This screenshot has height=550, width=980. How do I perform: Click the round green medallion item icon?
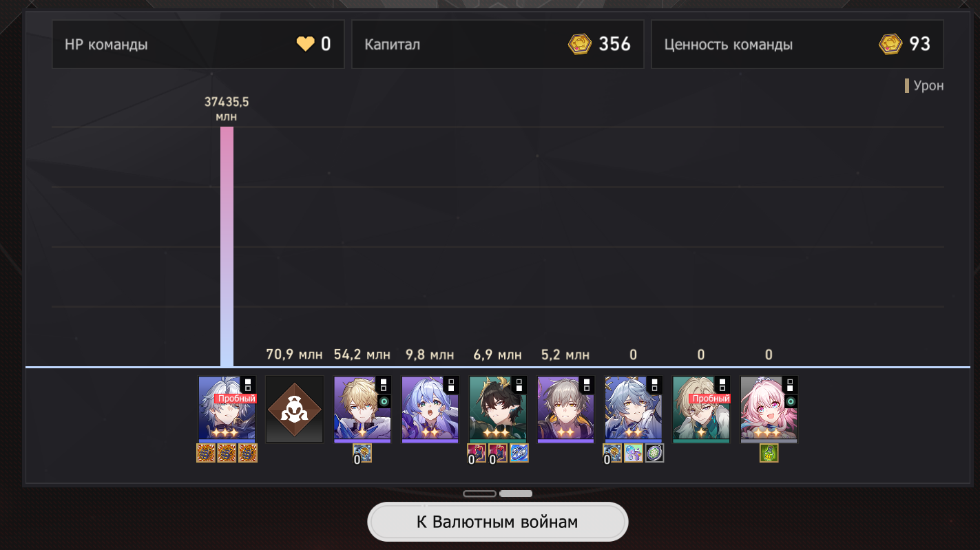[655, 453]
